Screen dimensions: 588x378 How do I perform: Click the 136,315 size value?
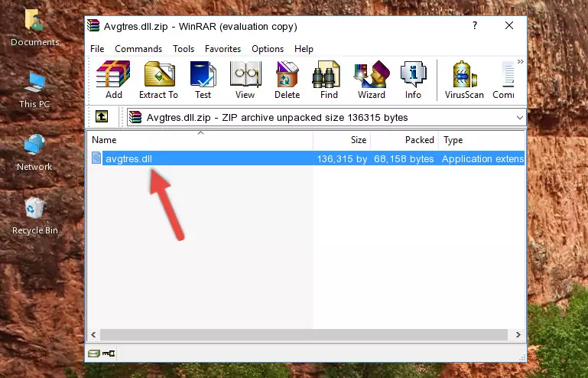[342, 159]
